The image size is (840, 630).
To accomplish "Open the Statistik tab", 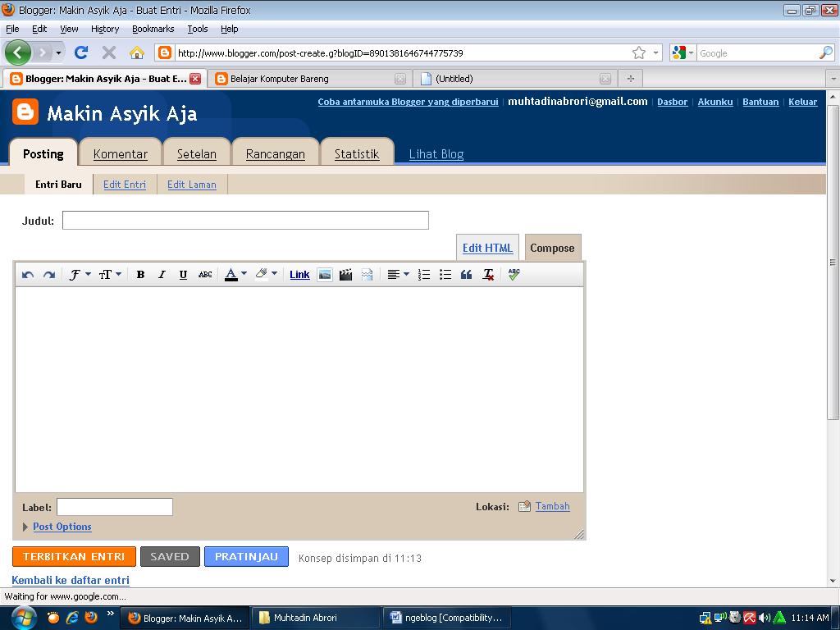I will coord(357,154).
